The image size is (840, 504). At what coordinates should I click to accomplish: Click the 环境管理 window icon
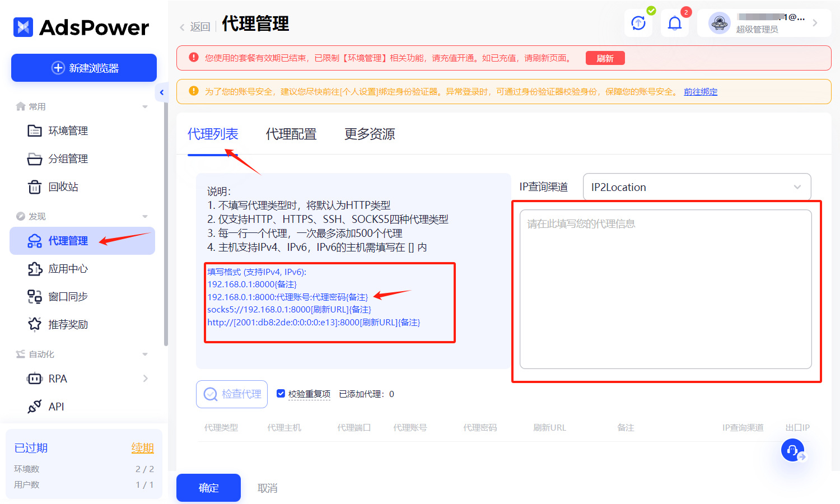point(35,130)
